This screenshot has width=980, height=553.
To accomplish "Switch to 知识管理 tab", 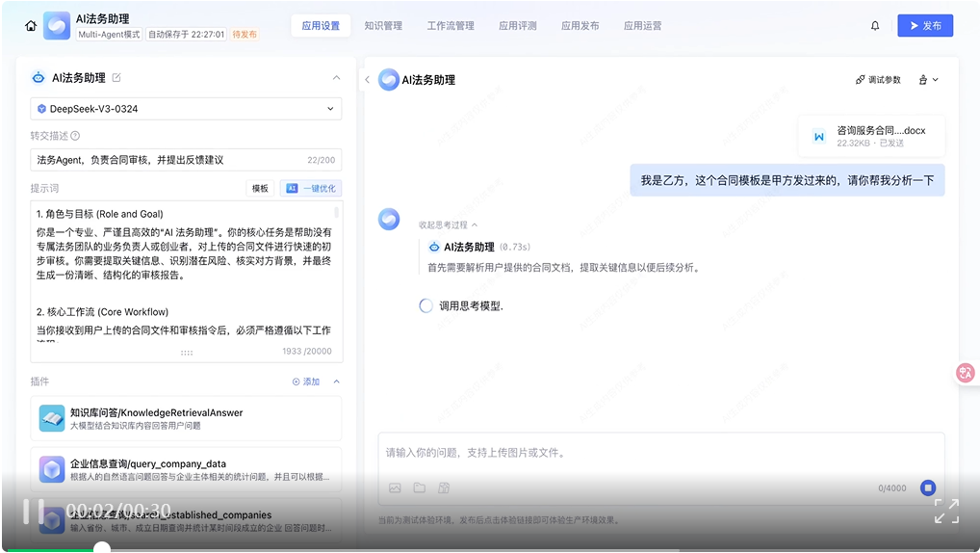I will click(383, 26).
